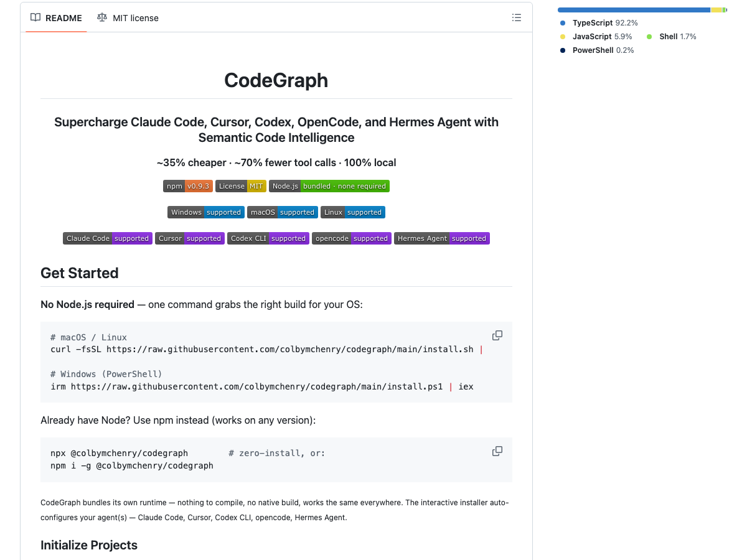Click the dark dot next to PowerShell

563,50
